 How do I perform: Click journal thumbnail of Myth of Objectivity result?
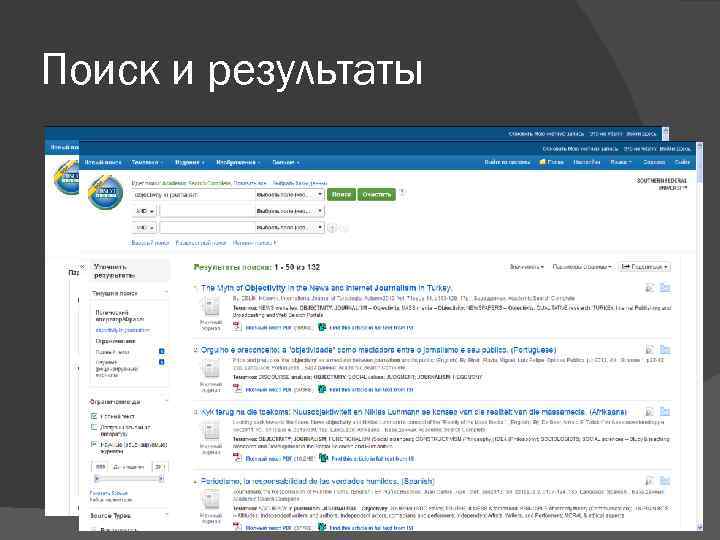211,307
